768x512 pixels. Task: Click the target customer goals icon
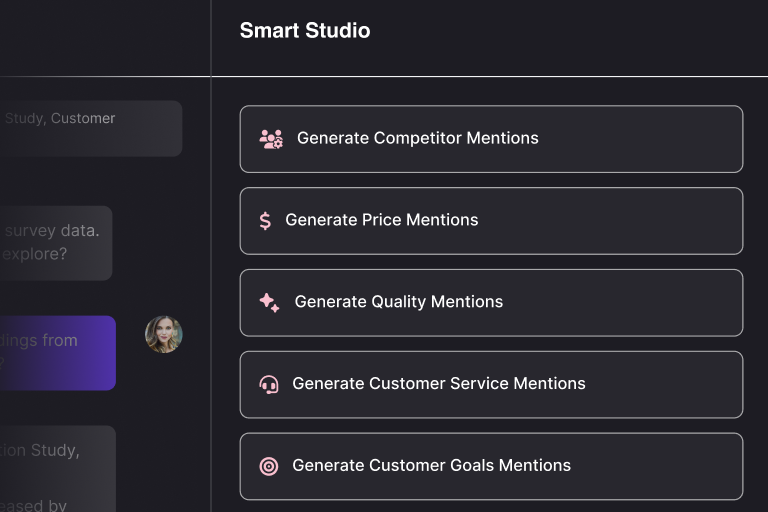pos(268,466)
